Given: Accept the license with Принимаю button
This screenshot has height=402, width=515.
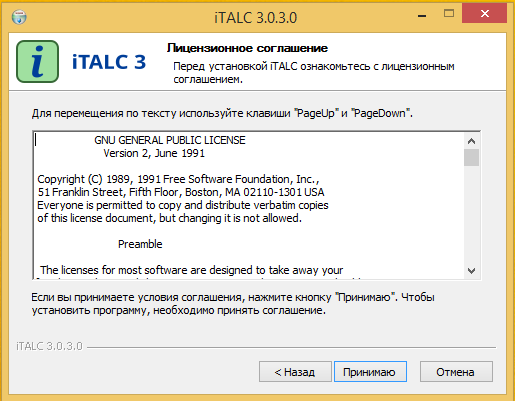Looking at the screenshot, I should tap(370, 372).
